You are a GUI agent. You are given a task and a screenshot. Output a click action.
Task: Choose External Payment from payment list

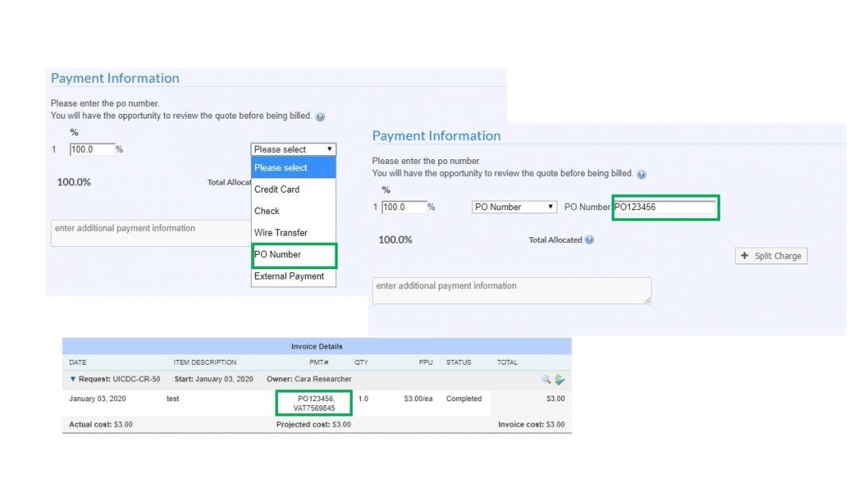293,276
